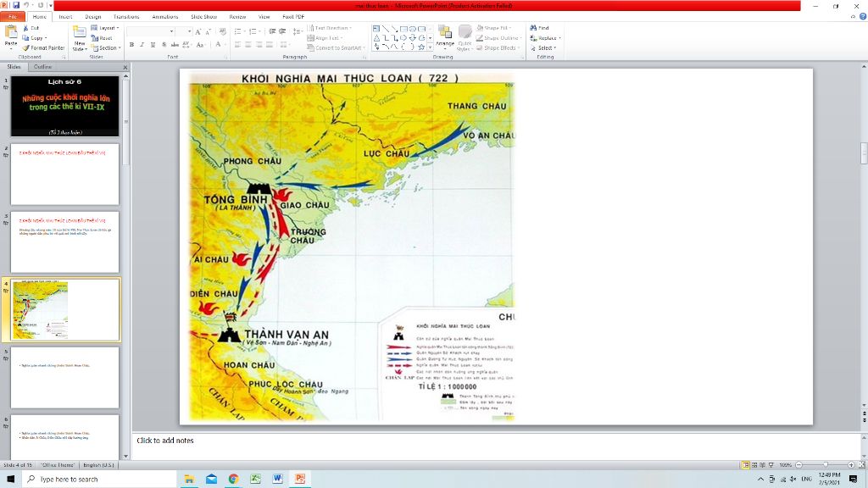Undo the last action
The height and width of the screenshot is (488, 868).
(x=26, y=6)
